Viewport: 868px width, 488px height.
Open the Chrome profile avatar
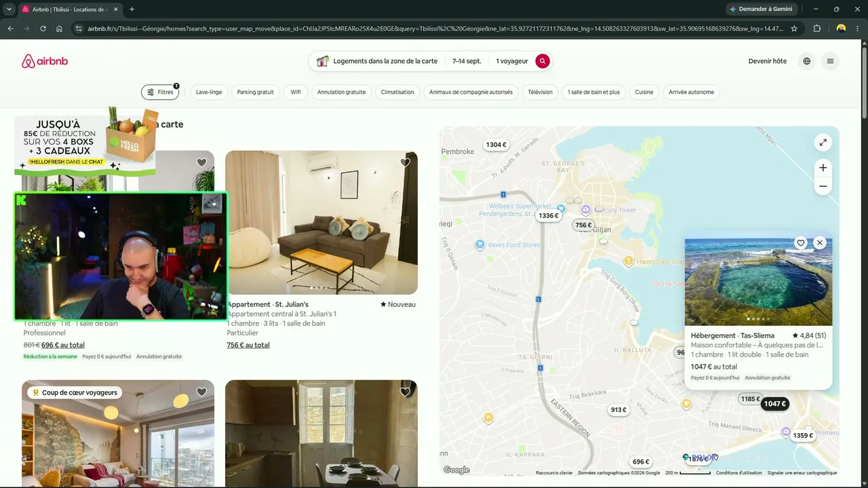[841, 28]
